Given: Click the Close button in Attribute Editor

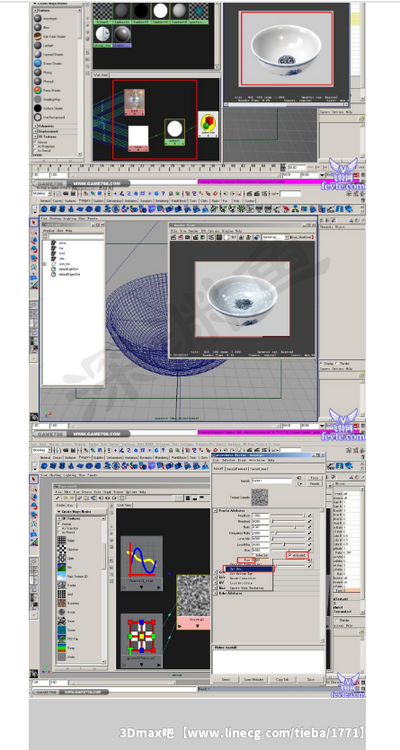Looking at the screenshot, I should 311,679.
